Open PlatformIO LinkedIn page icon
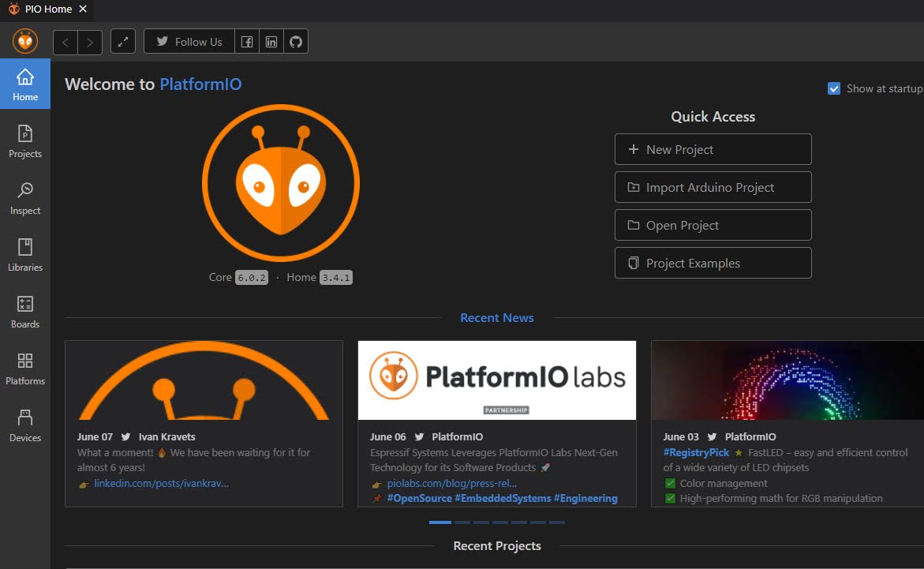Image resolution: width=924 pixels, height=569 pixels. click(x=271, y=41)
